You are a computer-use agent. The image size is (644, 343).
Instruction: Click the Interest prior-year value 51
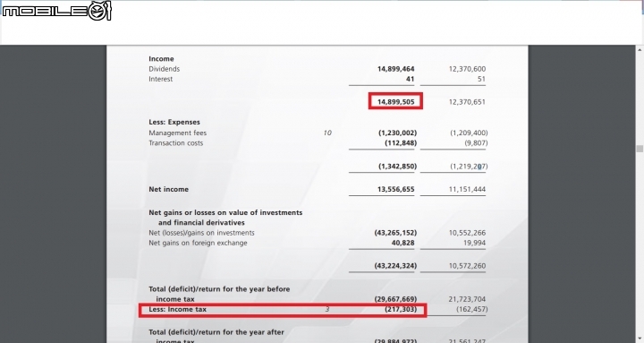pyautogui.click(x=481, y=79)
